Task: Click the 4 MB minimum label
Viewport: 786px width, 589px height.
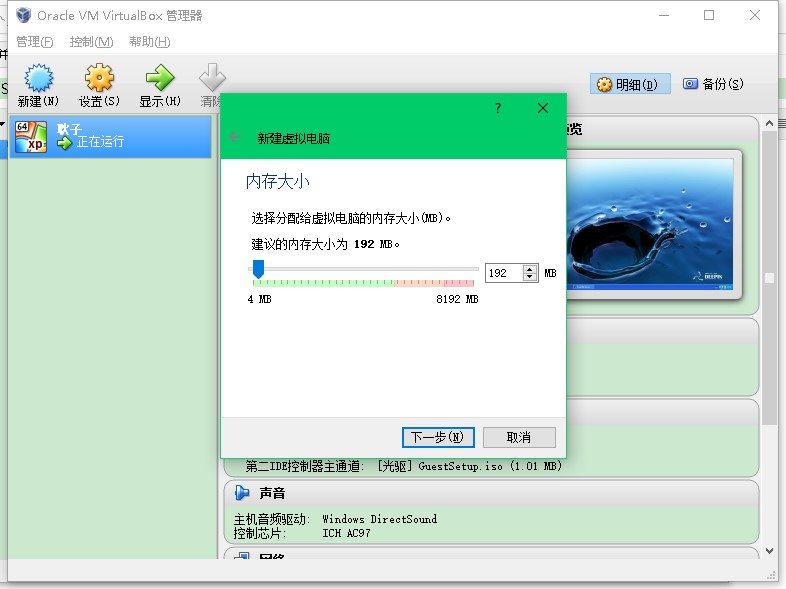Action: click(260, 299)
